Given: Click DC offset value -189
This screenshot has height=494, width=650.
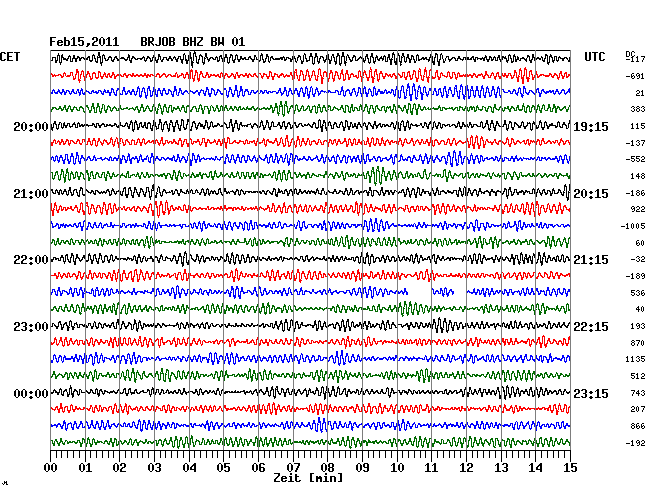Looking at the screenshot, I should (635, 276).
